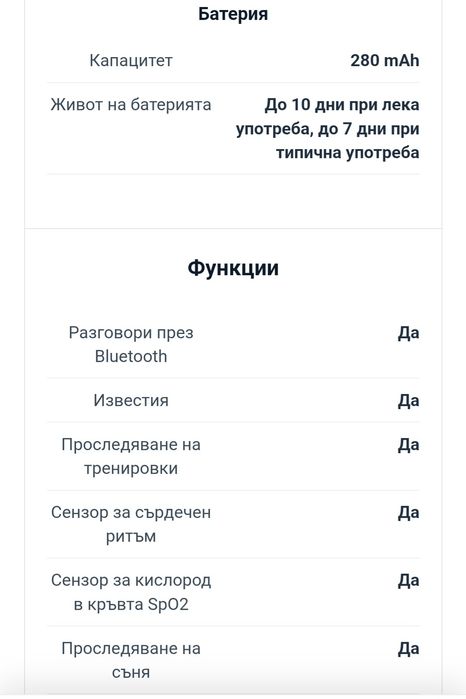Click the word Bluetooth in functions list
The image size is (466, 699).
131,356
